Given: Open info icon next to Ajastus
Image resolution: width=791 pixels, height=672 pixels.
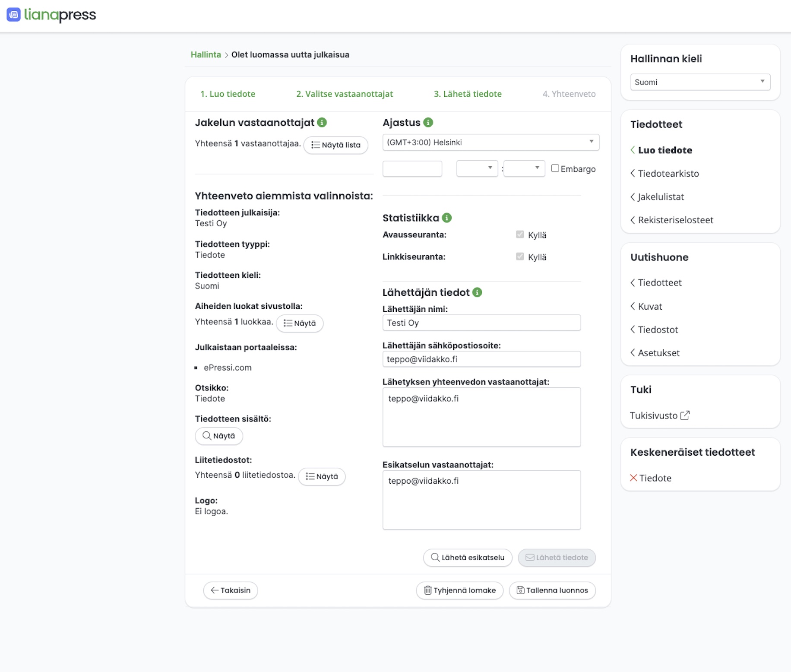Looking at the screenshot, I should [x=428, y=123].
